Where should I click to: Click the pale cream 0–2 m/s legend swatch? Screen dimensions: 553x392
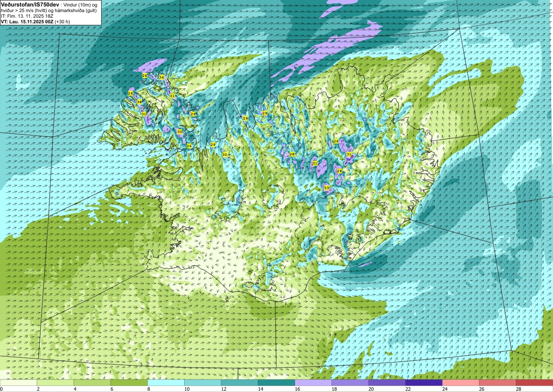(x=19, y=383)
